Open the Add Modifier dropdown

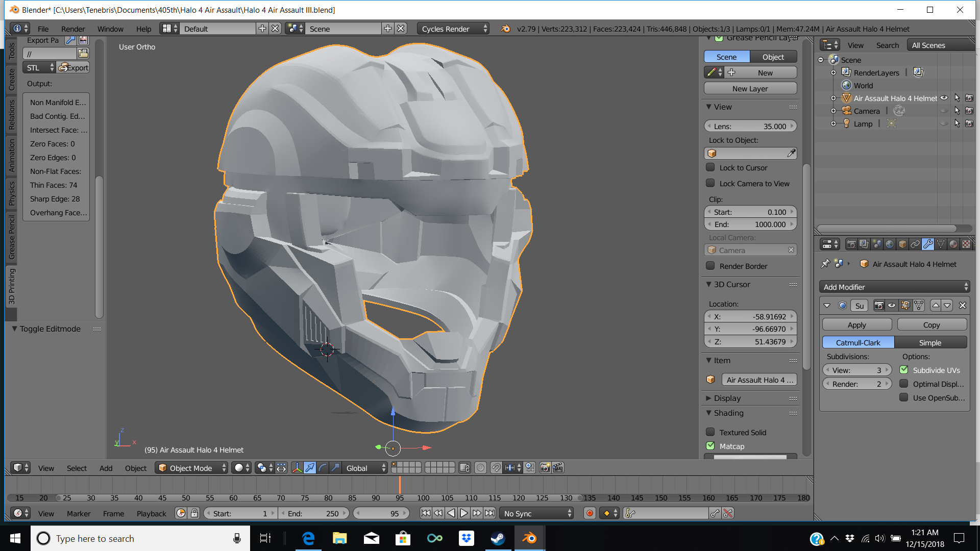click(x=895, y=287)
